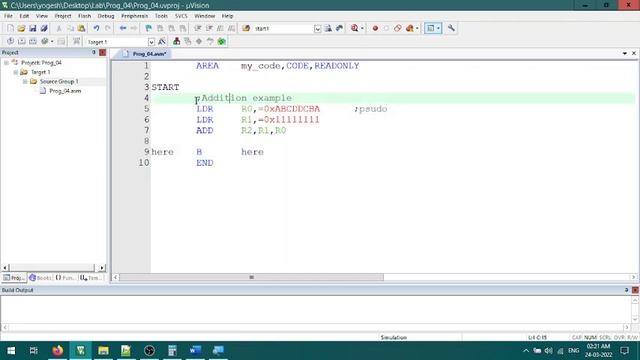Open the Project menu

pyautogui.click(x=62, y=16)
